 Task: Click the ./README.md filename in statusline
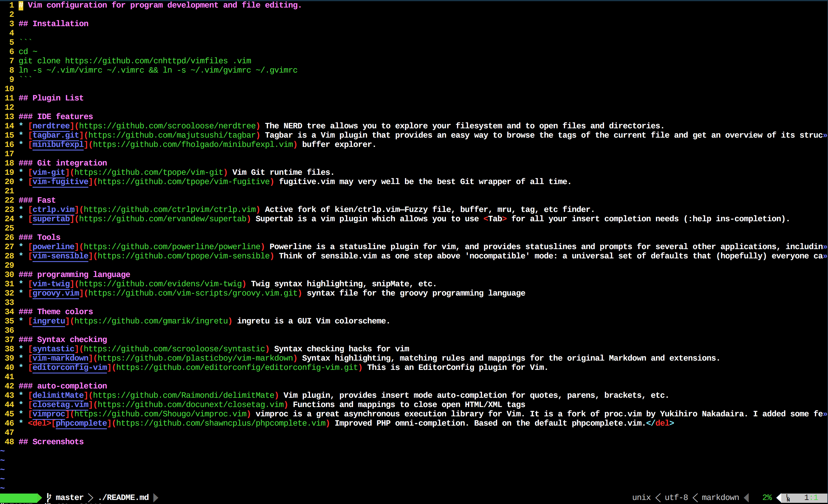[123, 497]
